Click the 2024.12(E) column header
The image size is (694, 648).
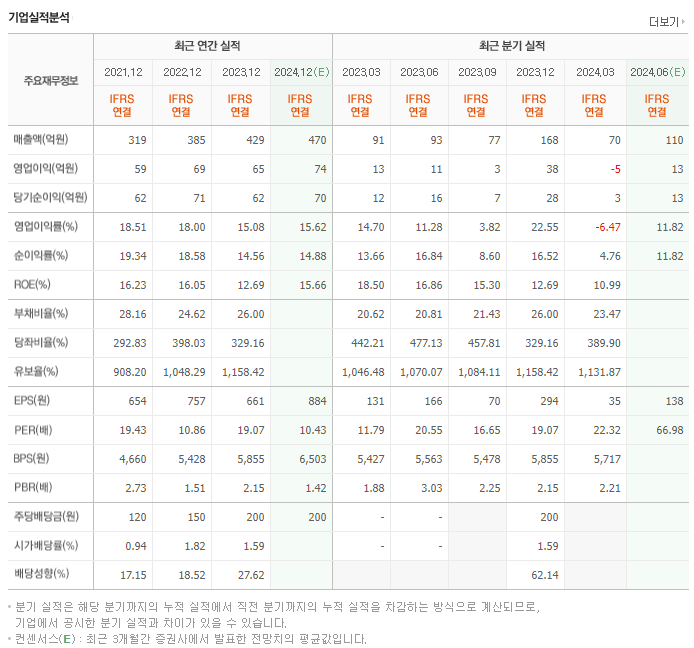(302, 72)
